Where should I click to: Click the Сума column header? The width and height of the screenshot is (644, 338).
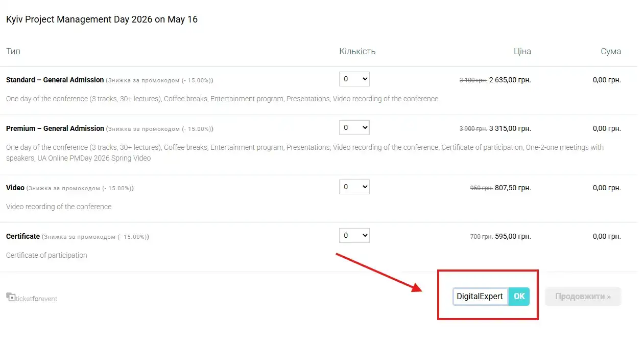611,51
